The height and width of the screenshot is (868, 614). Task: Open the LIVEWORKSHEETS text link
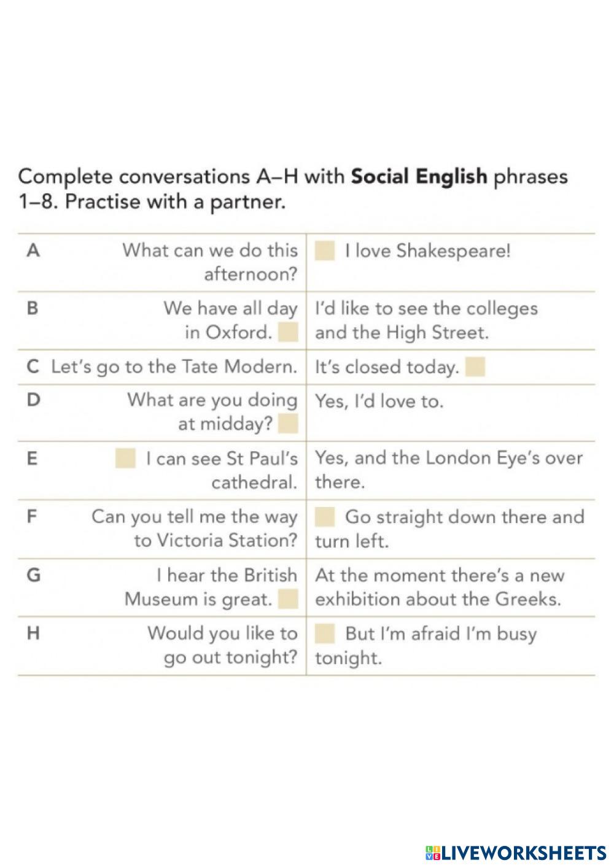coord(524,852)
